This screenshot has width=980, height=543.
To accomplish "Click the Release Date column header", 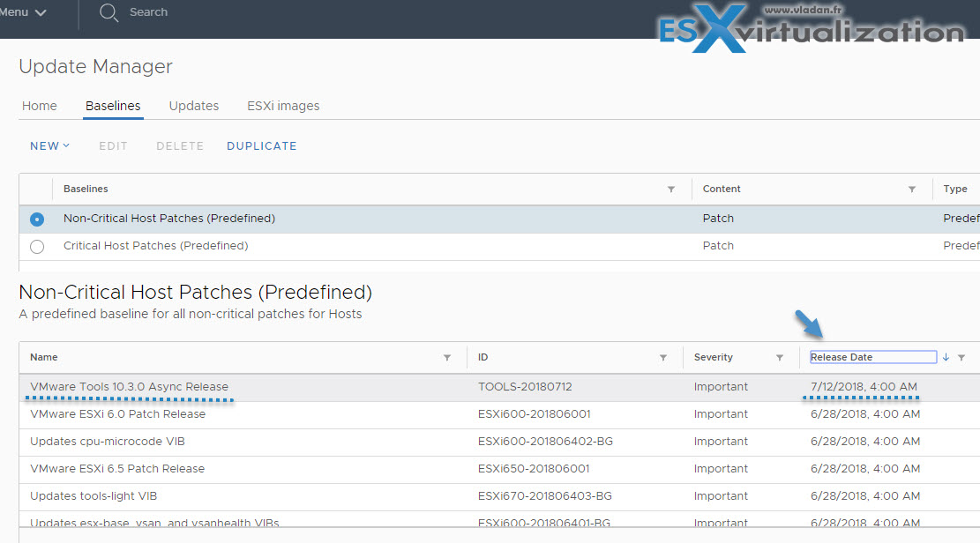I will coord(873,357).
